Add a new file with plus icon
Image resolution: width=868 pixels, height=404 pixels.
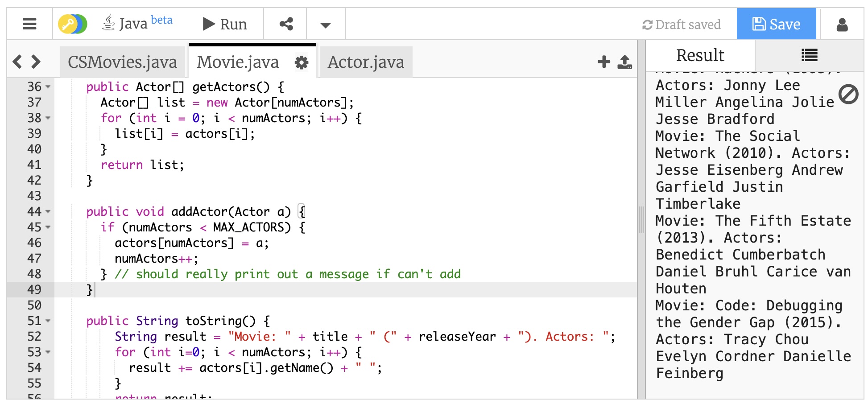click(603, 62)
